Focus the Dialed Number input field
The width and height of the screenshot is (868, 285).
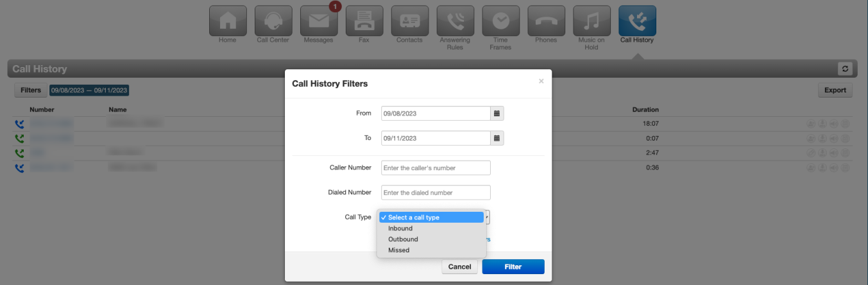coord(436,193)
